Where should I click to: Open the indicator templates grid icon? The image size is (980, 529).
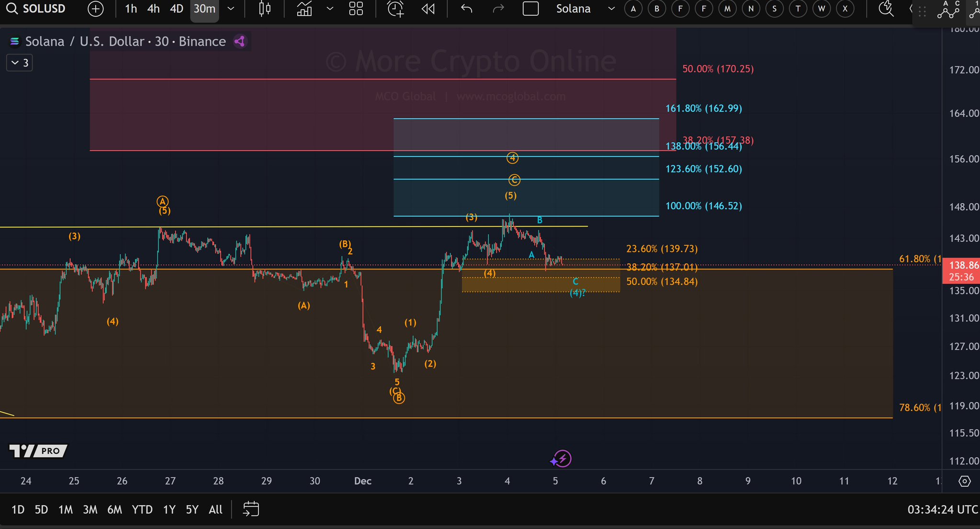(x=356, y=9)
